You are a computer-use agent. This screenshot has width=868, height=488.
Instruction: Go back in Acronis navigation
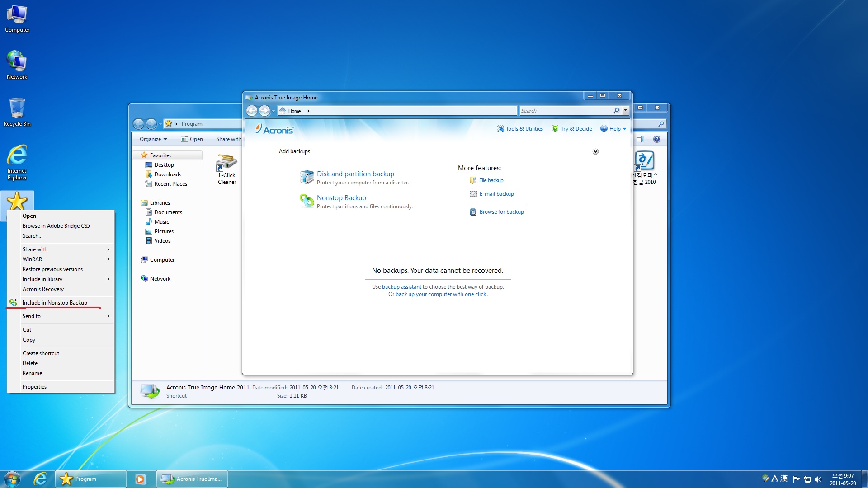point(252,111)
